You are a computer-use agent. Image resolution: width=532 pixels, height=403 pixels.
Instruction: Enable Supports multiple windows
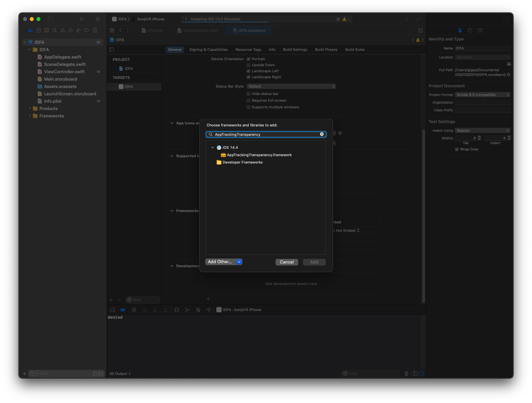pyautogui.click(x=248, y=107)
